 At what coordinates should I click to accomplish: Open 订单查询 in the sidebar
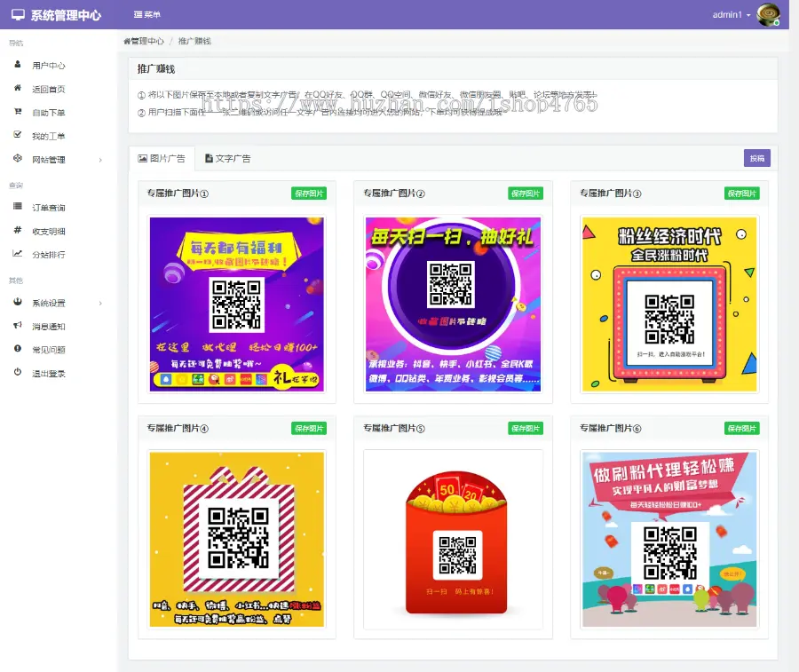coord(49,208)
